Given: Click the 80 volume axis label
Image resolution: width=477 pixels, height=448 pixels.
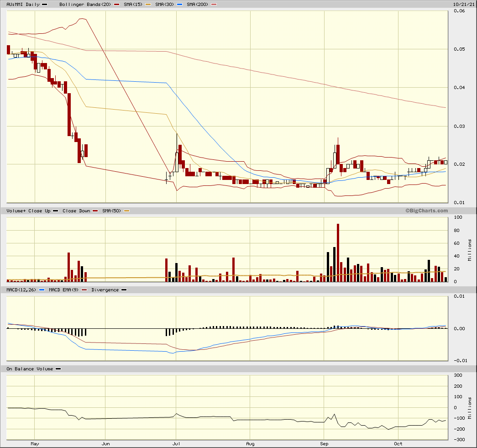Looking at the screenshot, I should pos(456,230).
